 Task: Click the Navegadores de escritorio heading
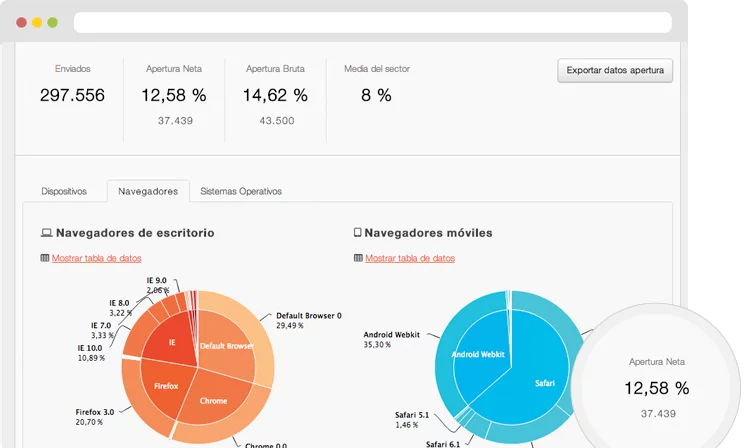coord(135,233)
